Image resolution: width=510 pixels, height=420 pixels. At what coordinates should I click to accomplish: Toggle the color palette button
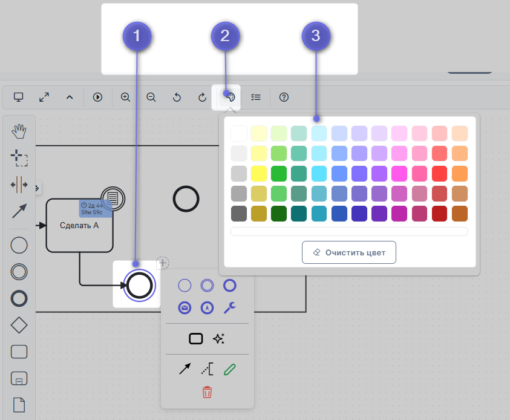click(229, 97)
